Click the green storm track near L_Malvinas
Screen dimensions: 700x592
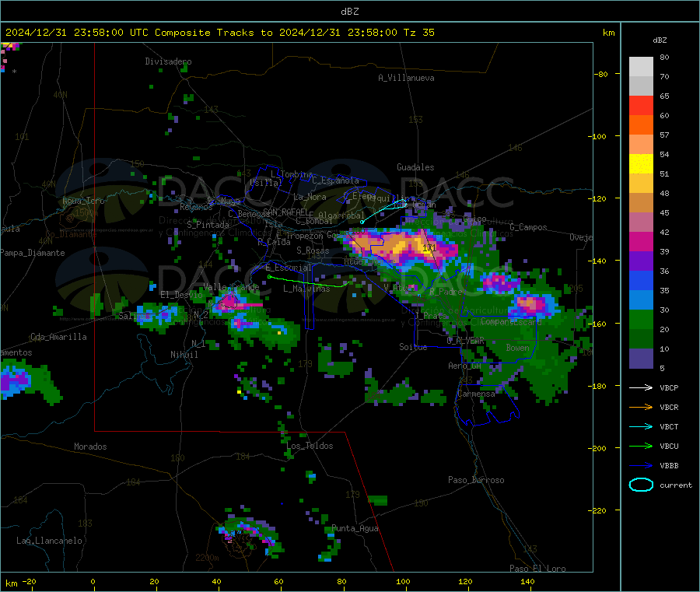308,282
